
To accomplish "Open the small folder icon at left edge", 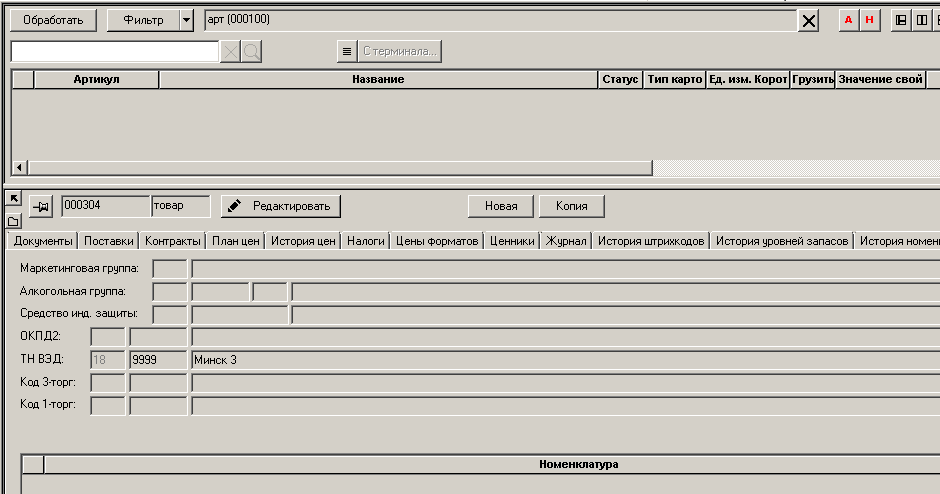I will point(13,220).
